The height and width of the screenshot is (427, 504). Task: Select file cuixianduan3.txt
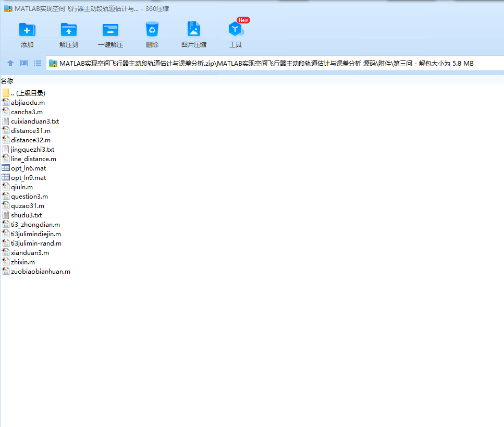(31, 121)
